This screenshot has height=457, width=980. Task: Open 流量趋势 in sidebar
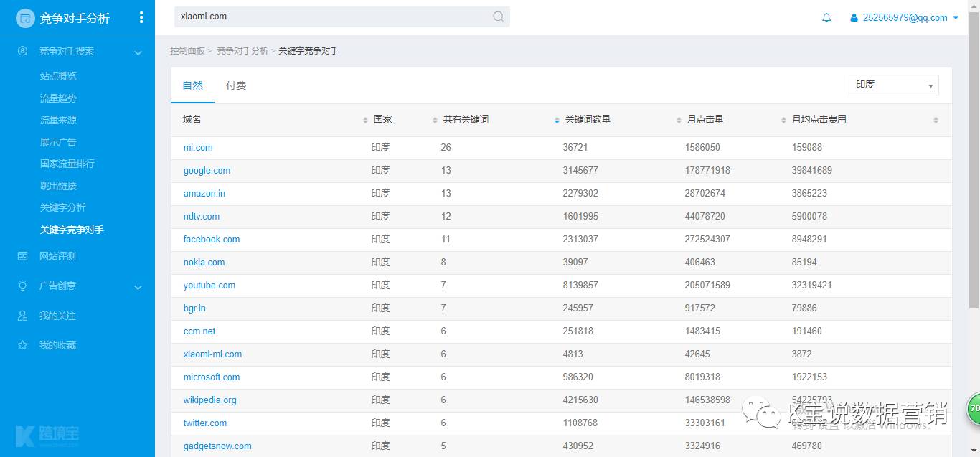point(58,98)
